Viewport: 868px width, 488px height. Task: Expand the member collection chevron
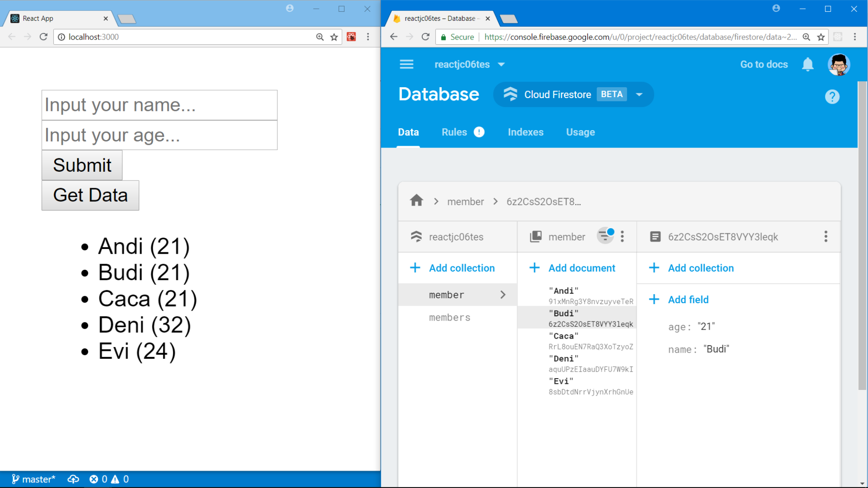[x=503, y=295]
